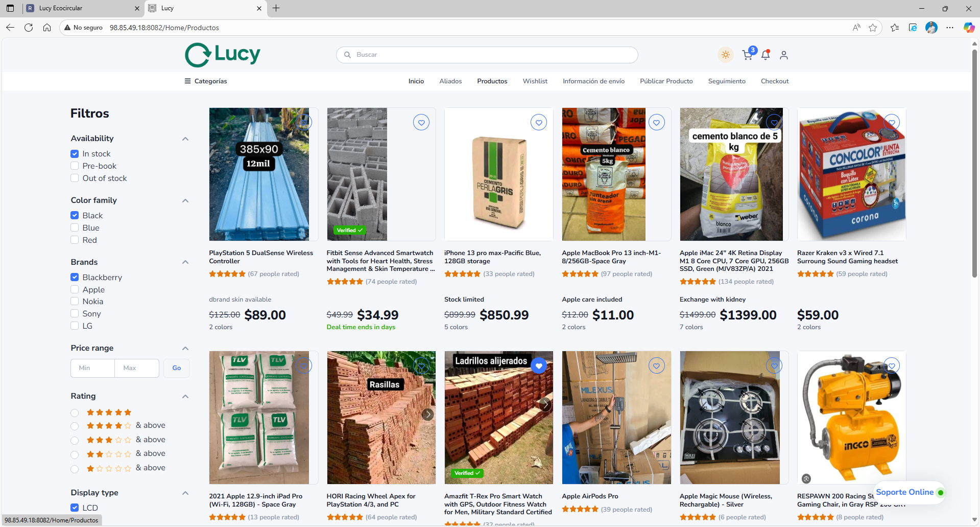
Task: Toggle the sun light-mode icon
Action: click(x=726, y=55)
